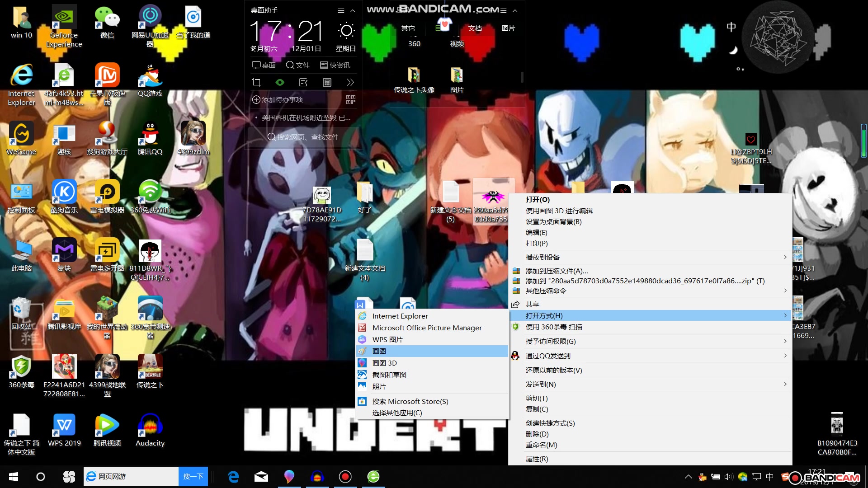The width and height of the screenshot is (868, 488).
Task: Switch to the 快资讯 tab in 桌面助手
Action: pyautogui.click(x=335, y=65)
